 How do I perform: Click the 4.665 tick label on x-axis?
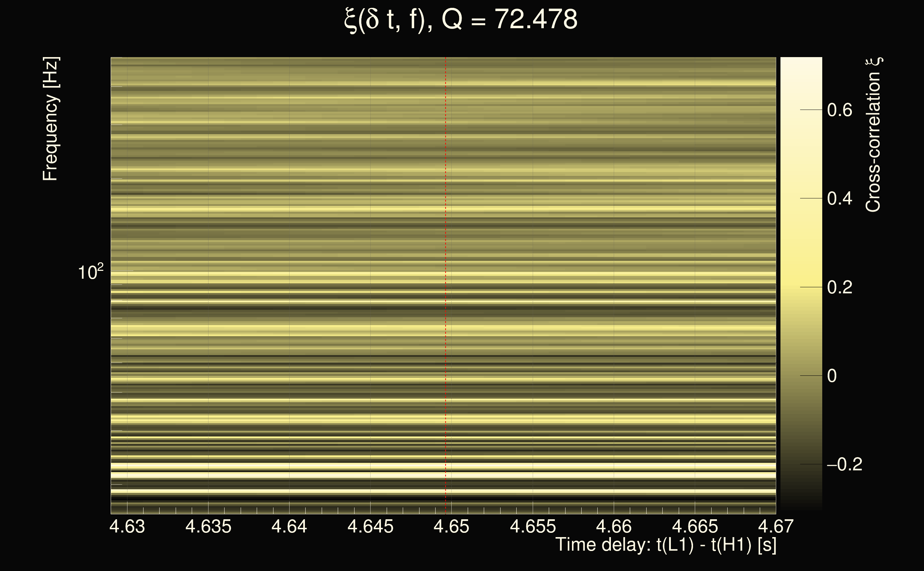click(695, 526)
